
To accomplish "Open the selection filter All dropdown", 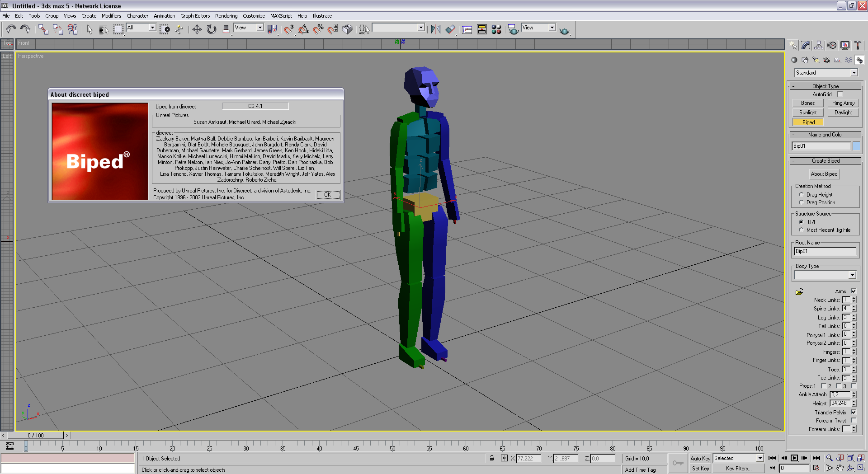I will pos(141,28).
